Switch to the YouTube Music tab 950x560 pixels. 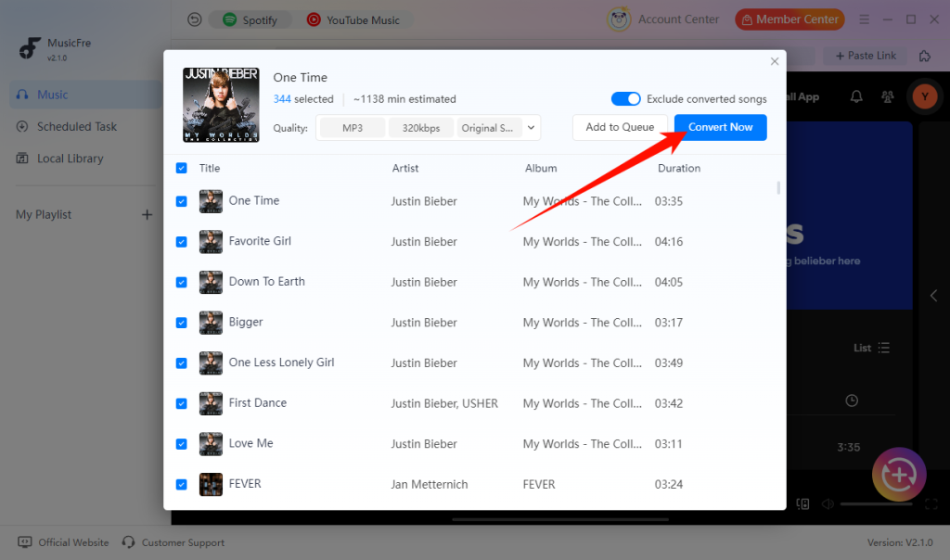353,20
